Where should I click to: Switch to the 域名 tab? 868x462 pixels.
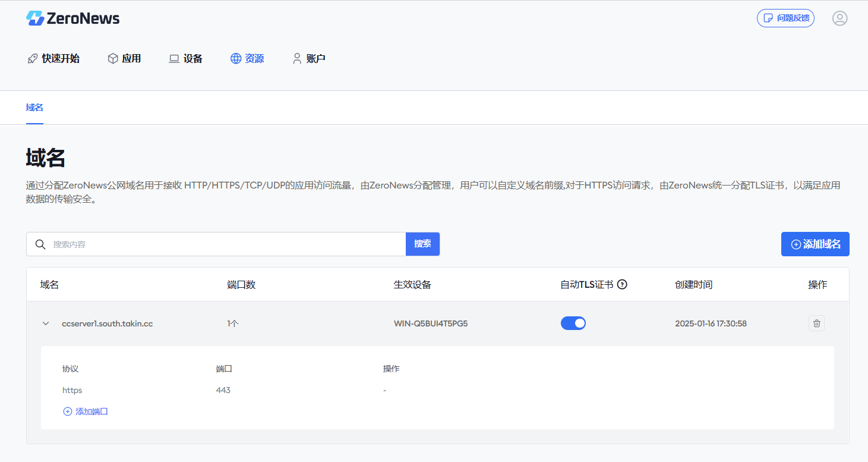(x=34, y=108)
